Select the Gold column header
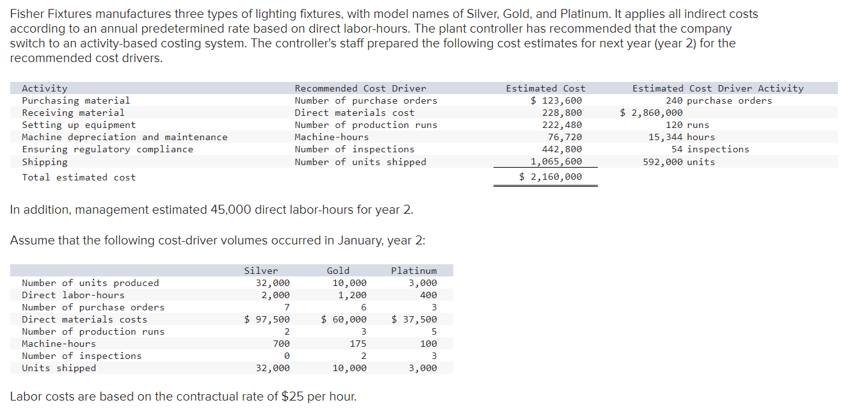This screenshot has height=414, width=868. [338, 271]
